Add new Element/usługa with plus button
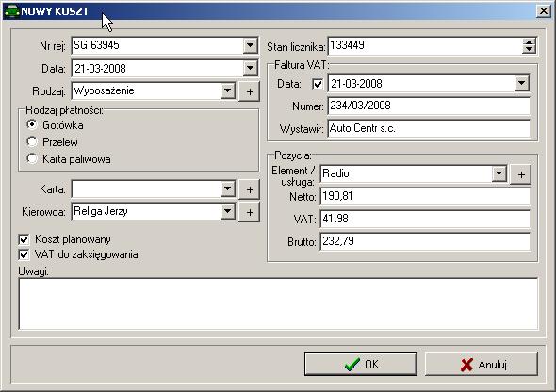 coord(521,174)
